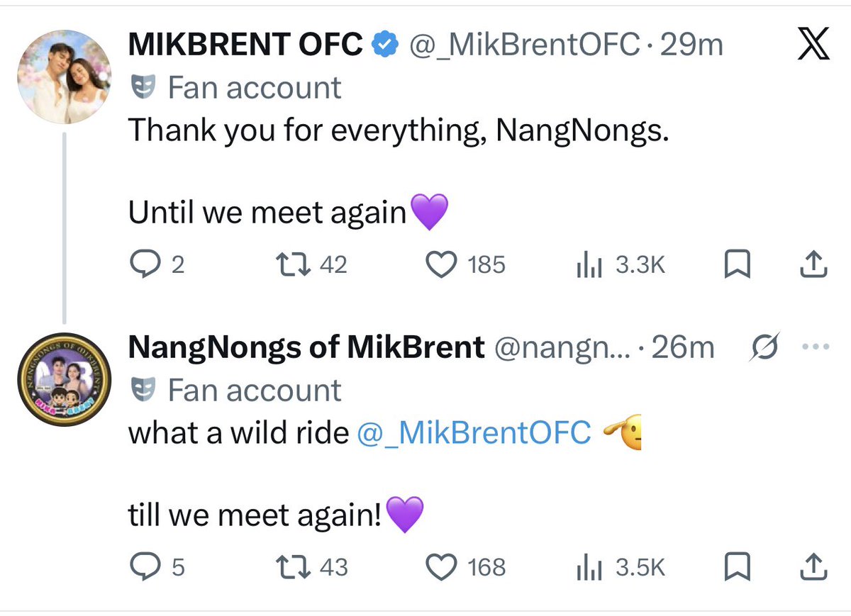Open MIKBRENT OFC profile picture
The image size is (851, 616).
64,77
